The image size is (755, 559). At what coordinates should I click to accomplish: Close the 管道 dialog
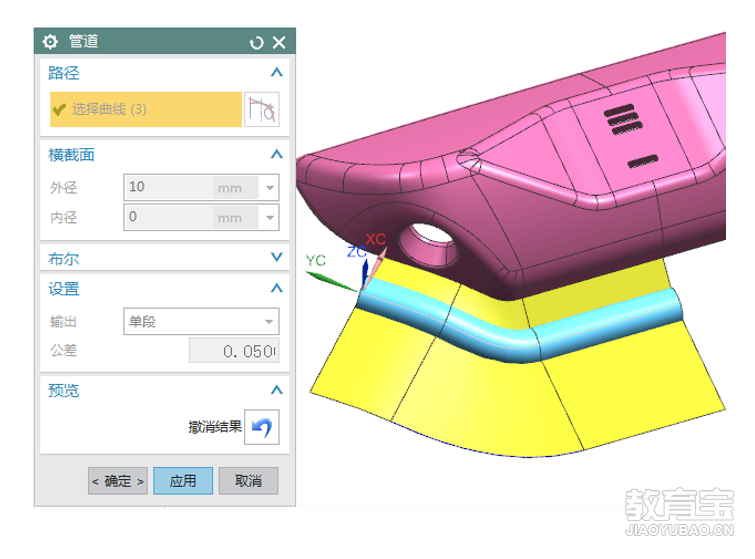pos(279,42)
